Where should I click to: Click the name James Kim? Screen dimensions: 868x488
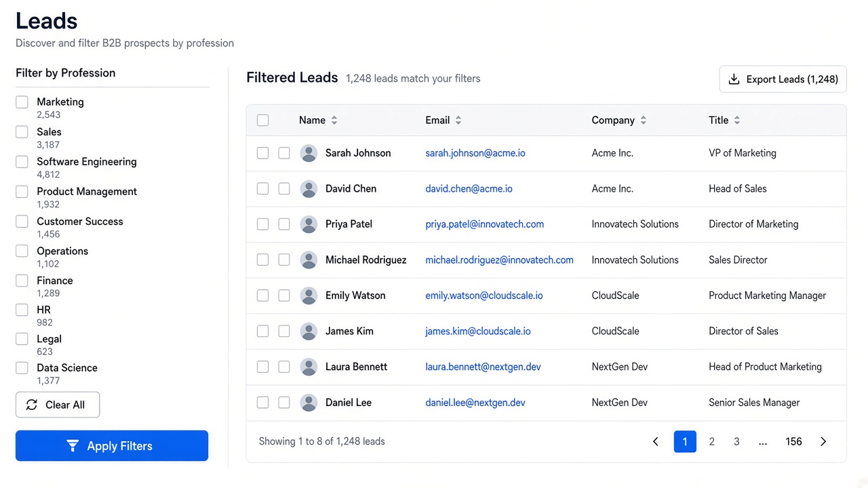click(349, 331)
